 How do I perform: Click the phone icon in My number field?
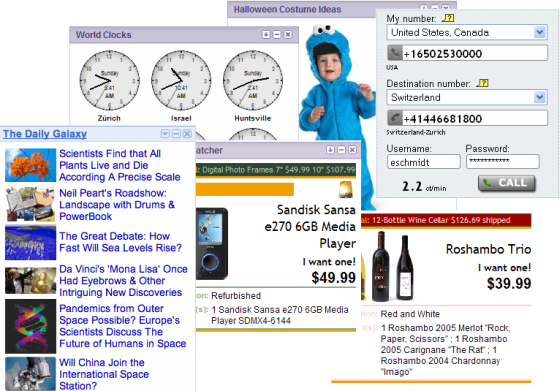(395, 53)
